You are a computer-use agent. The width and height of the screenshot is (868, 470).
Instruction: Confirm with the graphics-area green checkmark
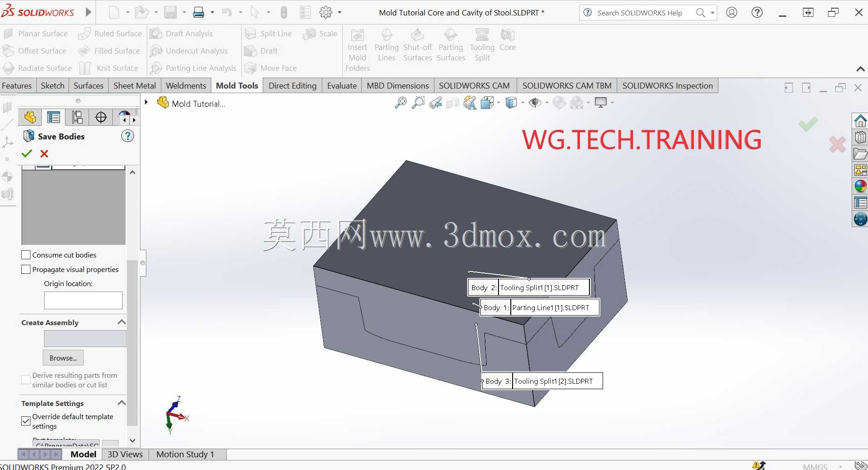click(x=808, y=124)
